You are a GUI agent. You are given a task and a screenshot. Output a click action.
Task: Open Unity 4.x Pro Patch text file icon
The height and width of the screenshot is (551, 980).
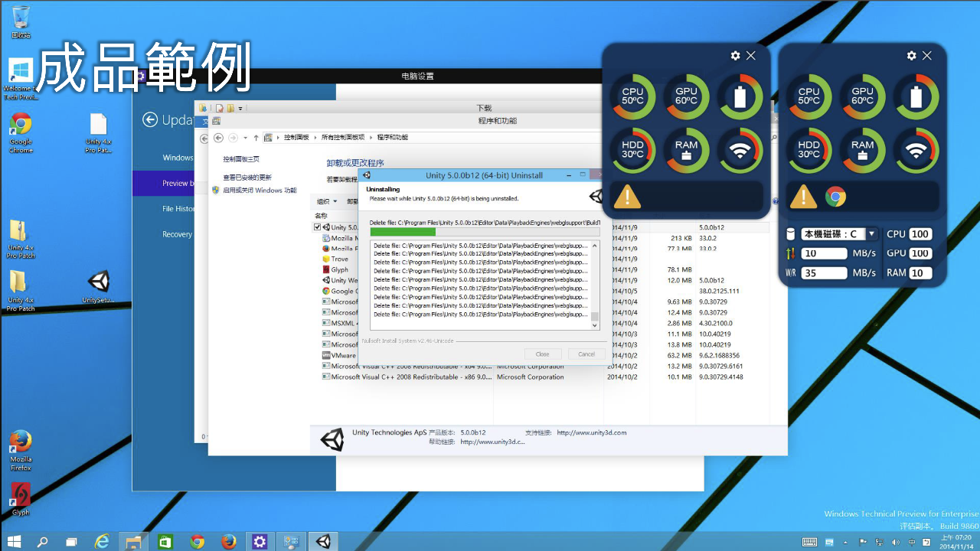[98, 132]
